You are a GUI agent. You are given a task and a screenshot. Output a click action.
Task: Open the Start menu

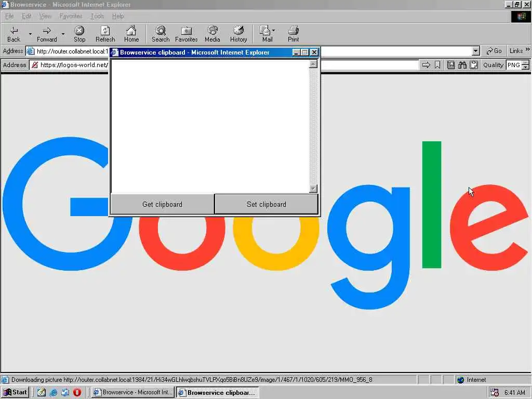pyautogui.click(x=15, y=392)
